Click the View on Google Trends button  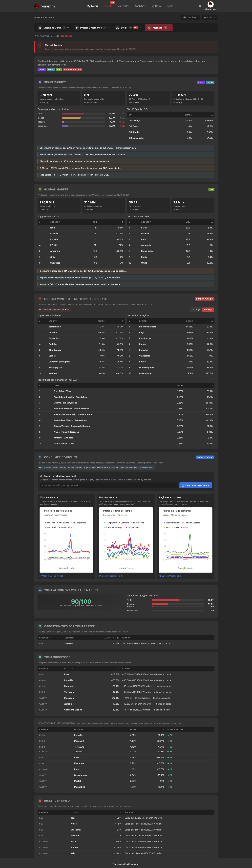click(x=196, y=485)
